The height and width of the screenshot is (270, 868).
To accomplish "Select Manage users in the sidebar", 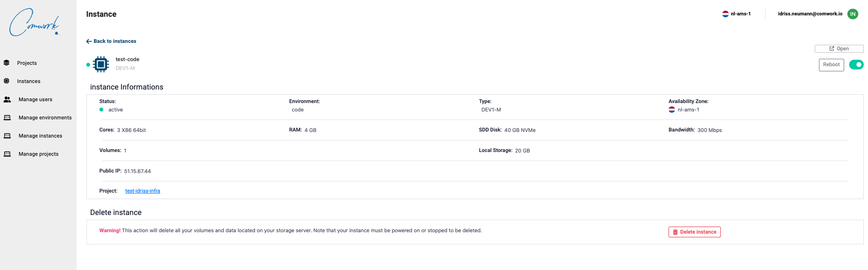I will pyautogui.click(x=36, y=99).
